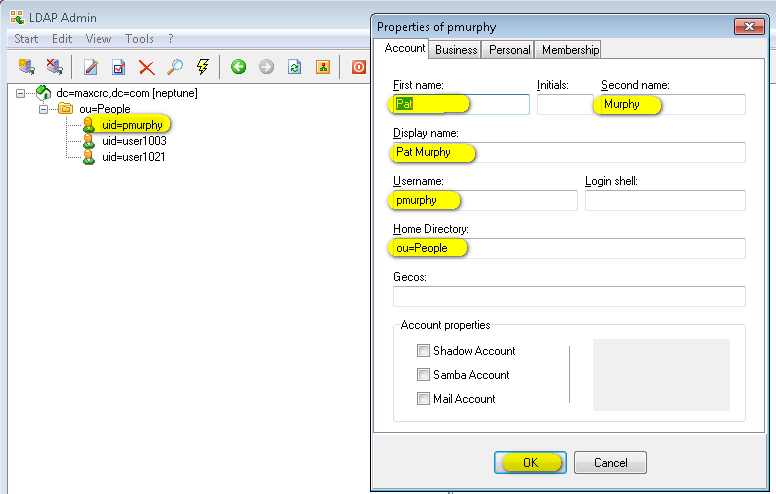Click the folder icon beside ou=People

[65, 108]
